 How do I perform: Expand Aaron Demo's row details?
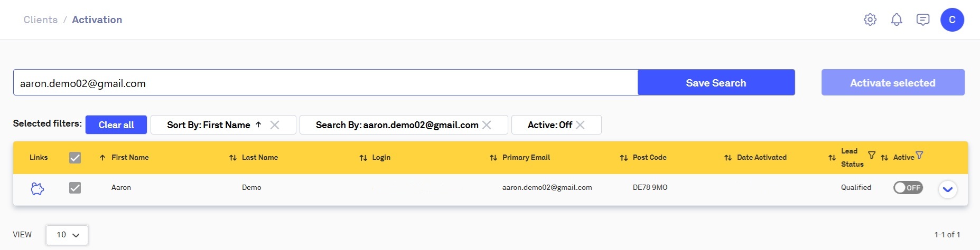pos(947,189)
